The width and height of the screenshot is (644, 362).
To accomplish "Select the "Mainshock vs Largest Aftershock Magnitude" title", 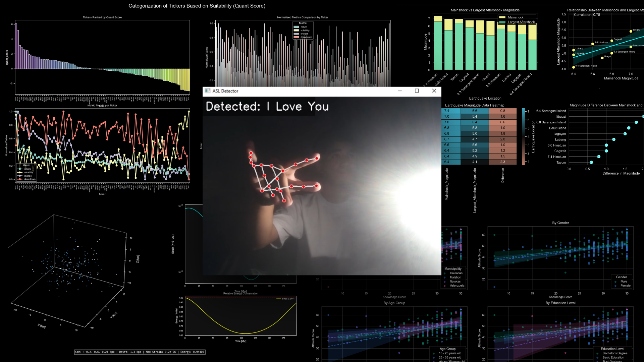I will [x=485, y=10].
